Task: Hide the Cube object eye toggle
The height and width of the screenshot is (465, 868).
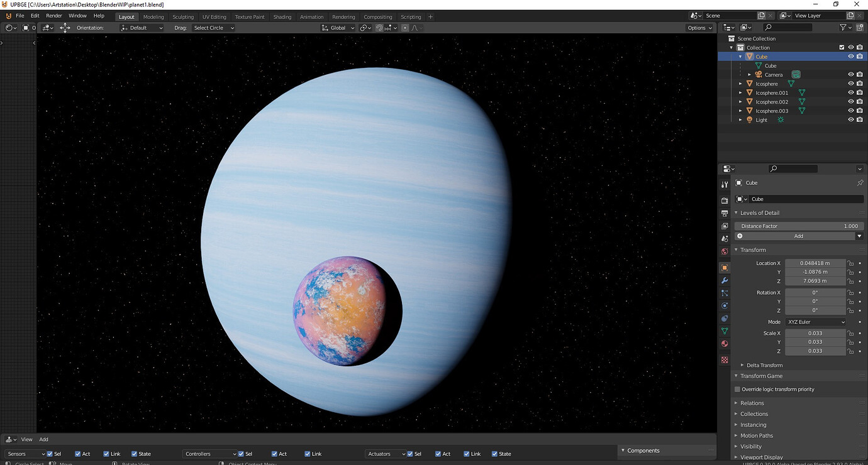Action: [x=850, y=57]
